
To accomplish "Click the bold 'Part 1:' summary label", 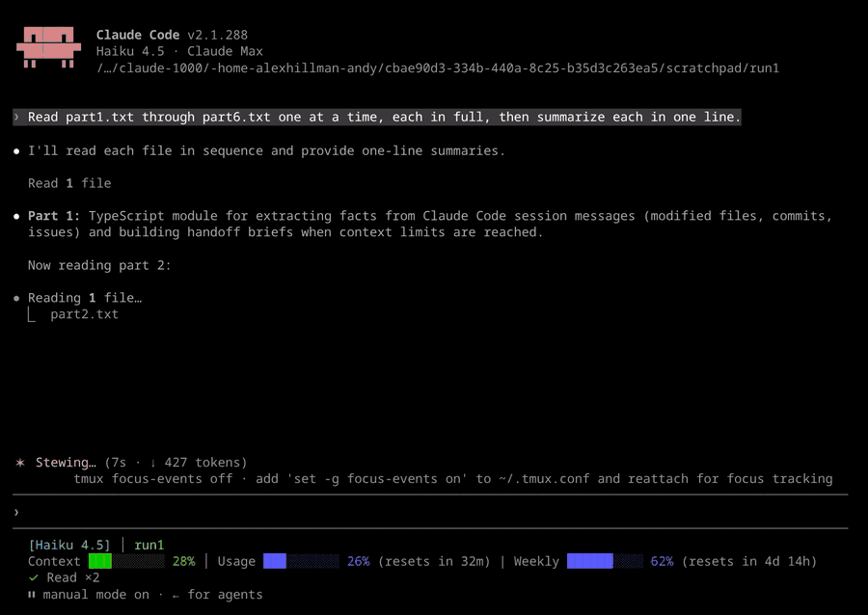I will point(54,216).
